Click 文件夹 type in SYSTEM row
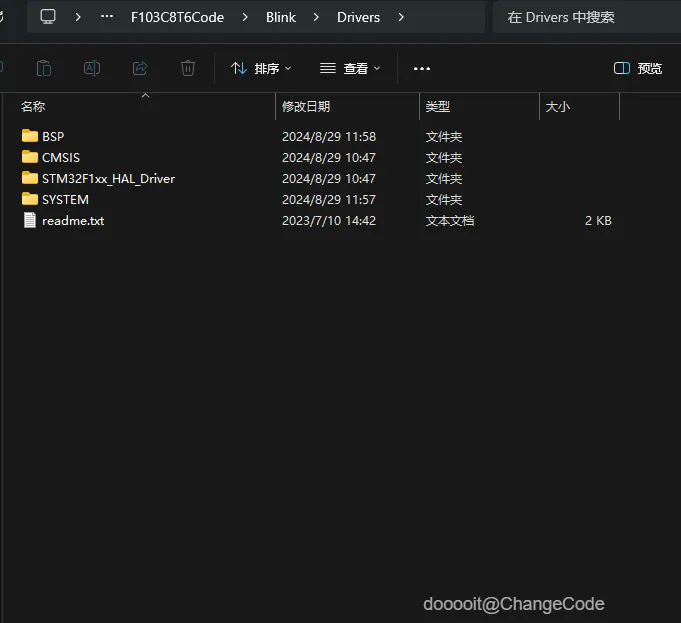The height and width of the screenshot is (623, 681). pos(443,199)
